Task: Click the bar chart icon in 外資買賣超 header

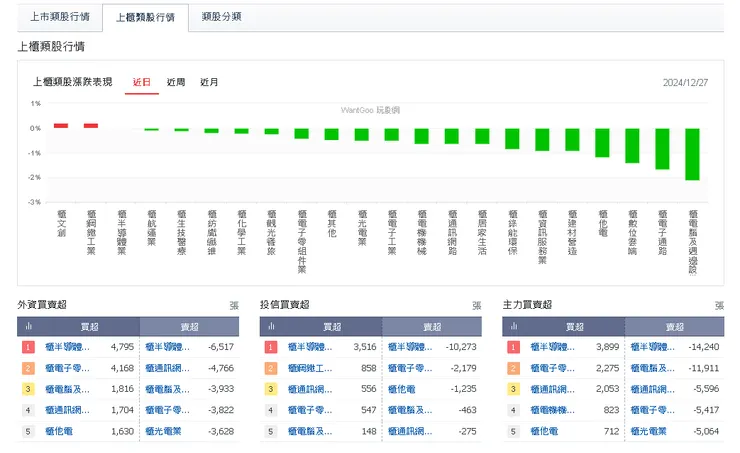Action: point(28,327)
